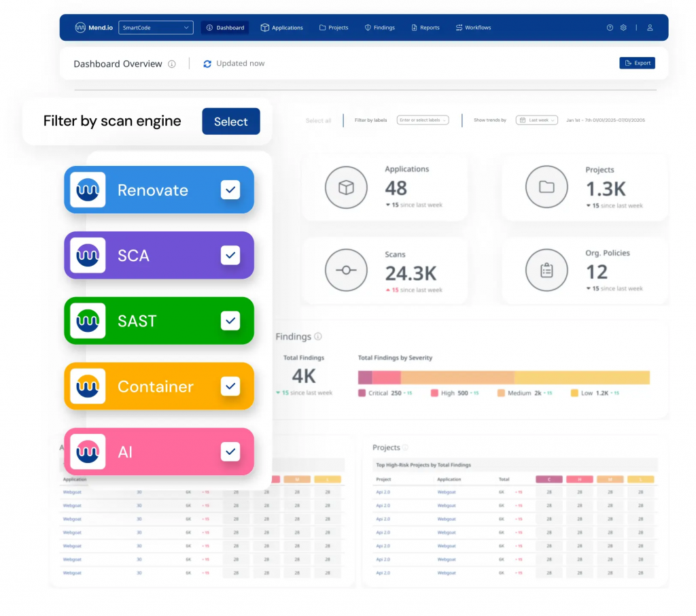The width and height of the screenshot is (696, 616).
Task: Open the Enter or select labels dropdown
Action: coord(423,120)
